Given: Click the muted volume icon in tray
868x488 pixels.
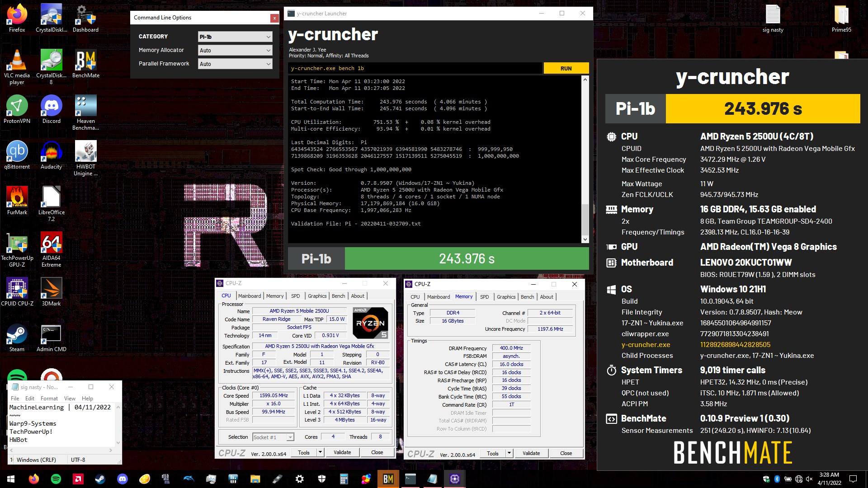Looking at the screenshot, I should click(809, 479).
